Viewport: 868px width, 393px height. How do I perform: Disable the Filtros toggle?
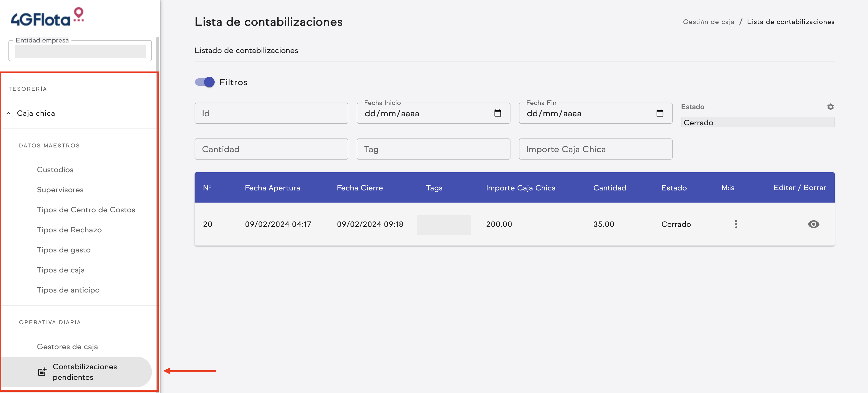coord(205,82)
